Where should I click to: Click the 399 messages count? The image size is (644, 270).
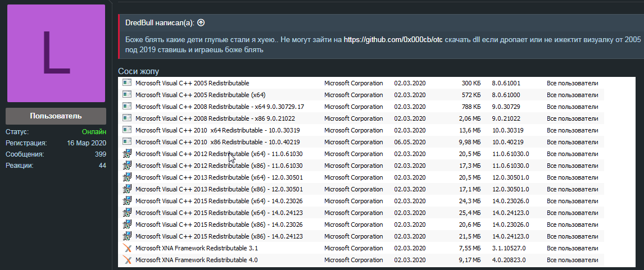click(x=101, y=154)
